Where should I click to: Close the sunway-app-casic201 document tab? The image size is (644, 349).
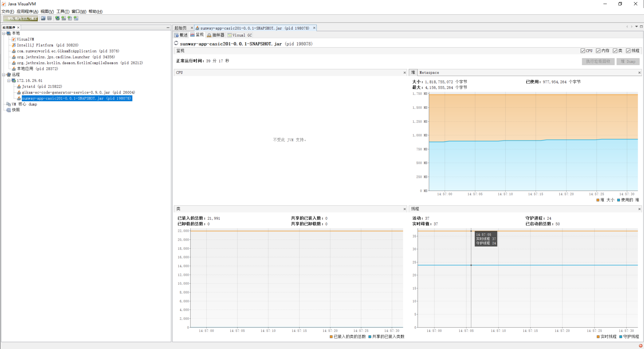[x=314, y=28]
